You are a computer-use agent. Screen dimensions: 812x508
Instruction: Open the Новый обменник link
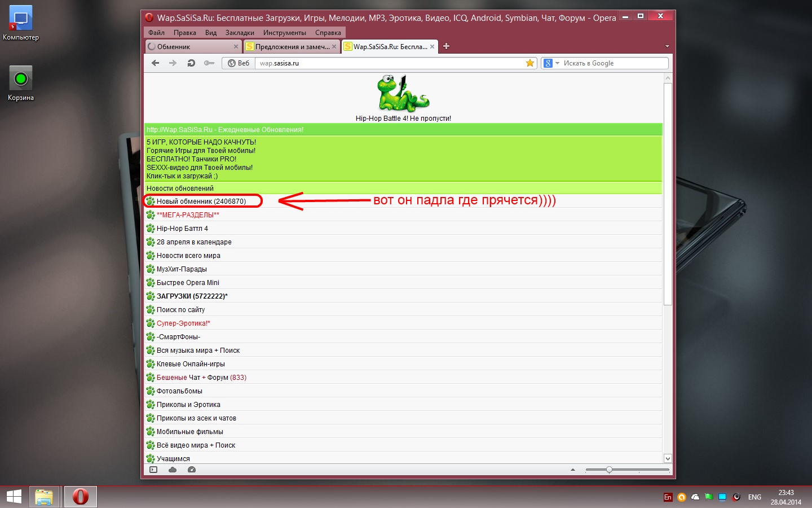click(x=201, y=202)
